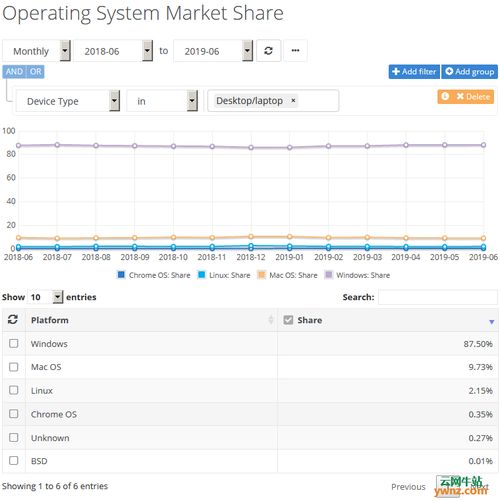500x501 pixels.
Task: Click the Share column sort arrow
Action: click(491, 321)
